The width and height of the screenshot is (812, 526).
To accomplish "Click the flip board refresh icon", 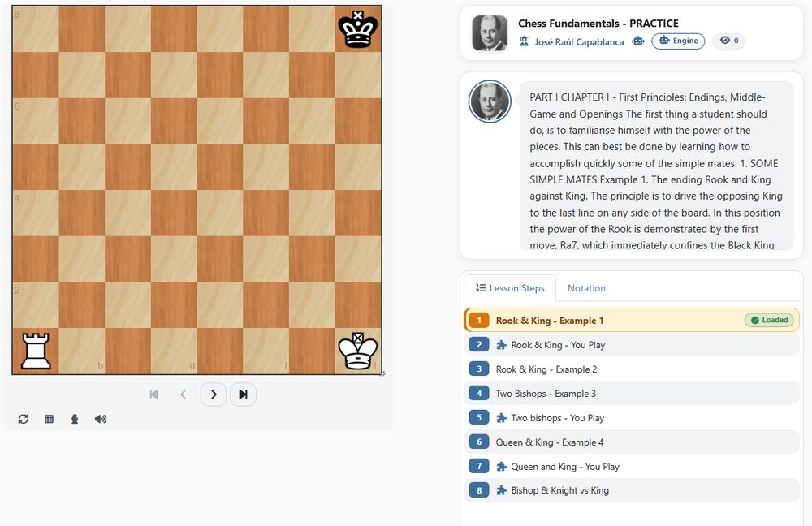I will 24,419.
